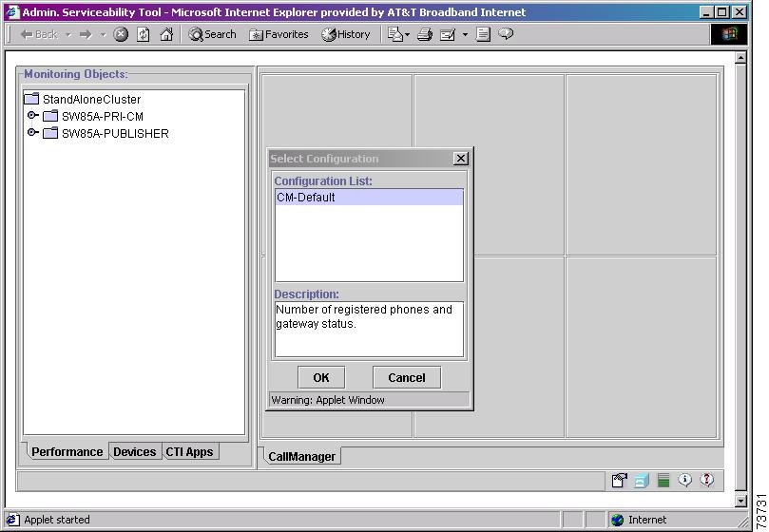Screen dimensions: 769x532
Task: Click the Internet Explorer icon in the title bar
Action: [x=11, y=11]
